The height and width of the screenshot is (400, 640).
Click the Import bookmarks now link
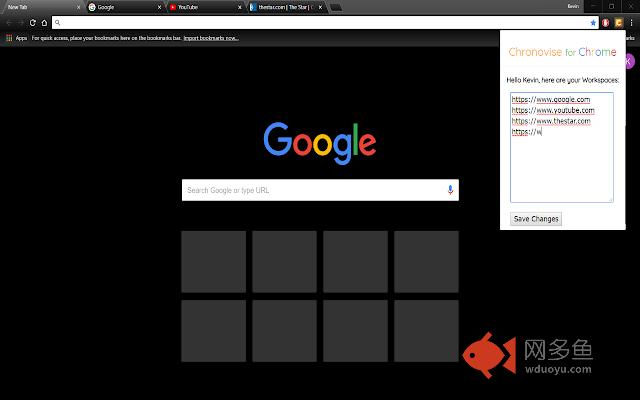(211, 38)
